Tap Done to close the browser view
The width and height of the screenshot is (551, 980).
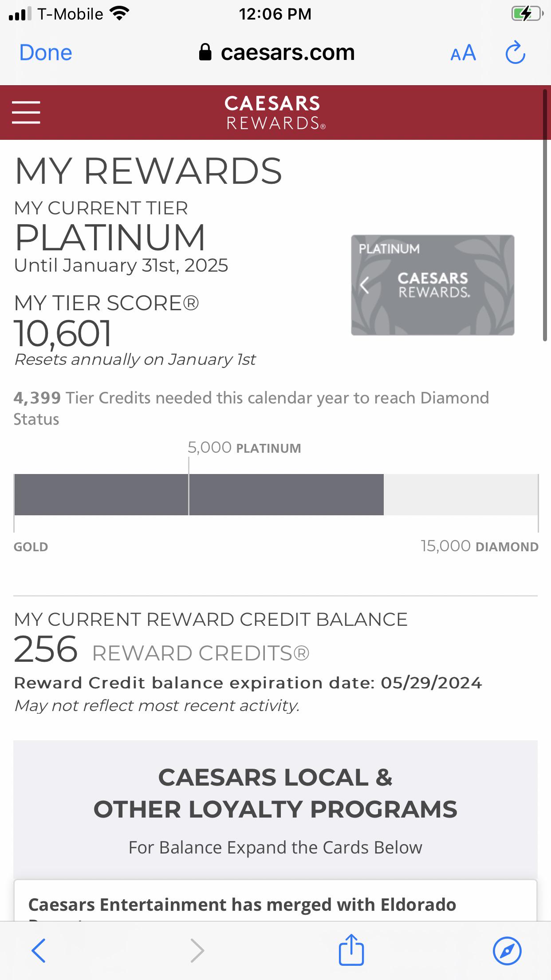(x=45, y=52)
